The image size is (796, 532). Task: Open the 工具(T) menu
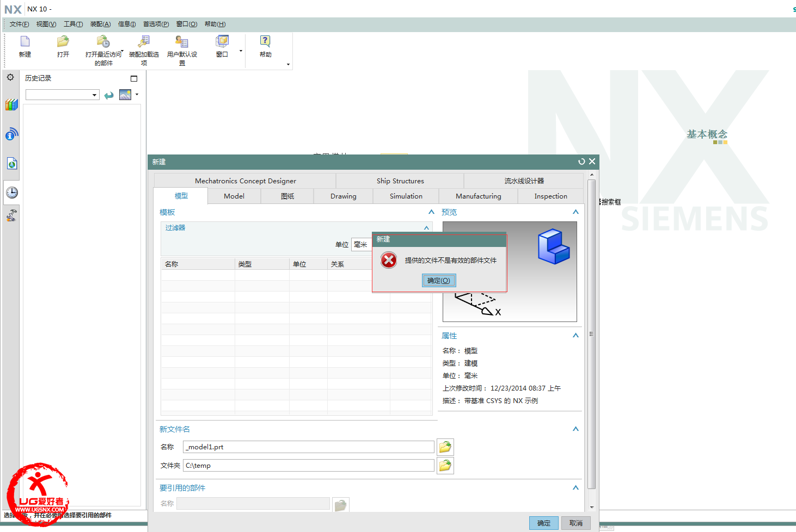point(73,24)
